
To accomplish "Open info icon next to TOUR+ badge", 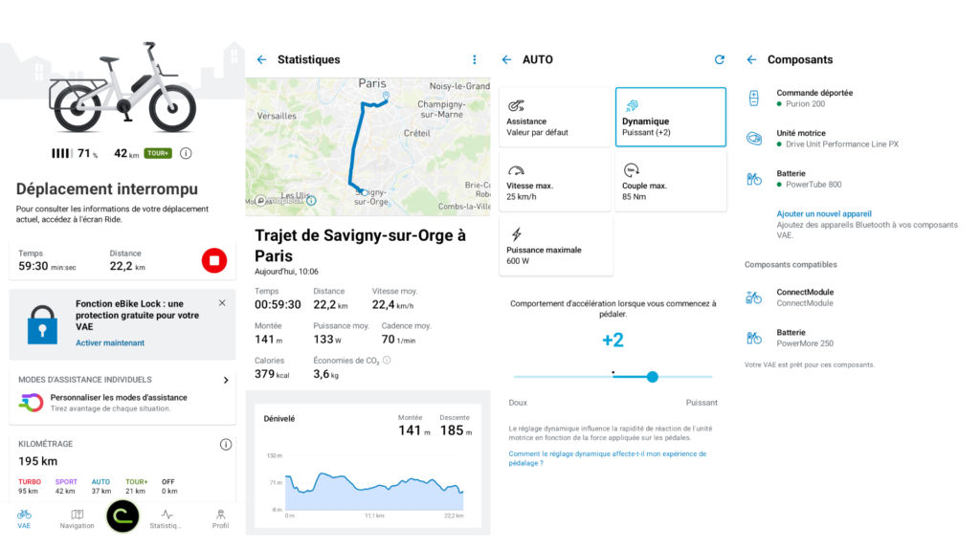I will pyautogui.click(x=186, y=153).
